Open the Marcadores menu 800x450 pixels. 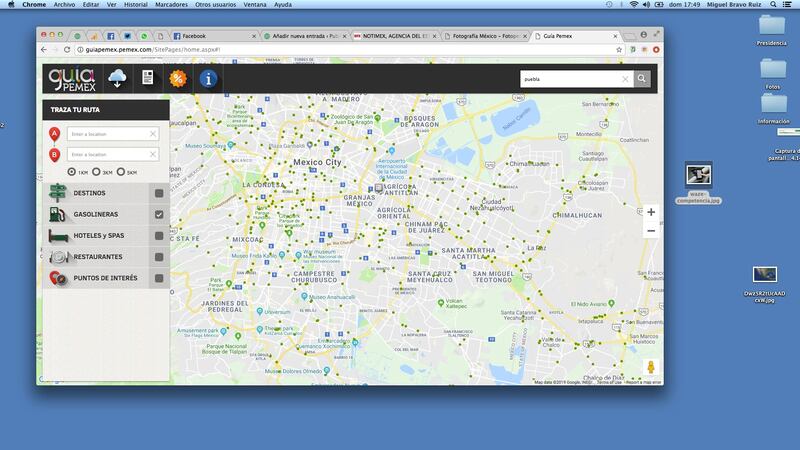(171, 4)
